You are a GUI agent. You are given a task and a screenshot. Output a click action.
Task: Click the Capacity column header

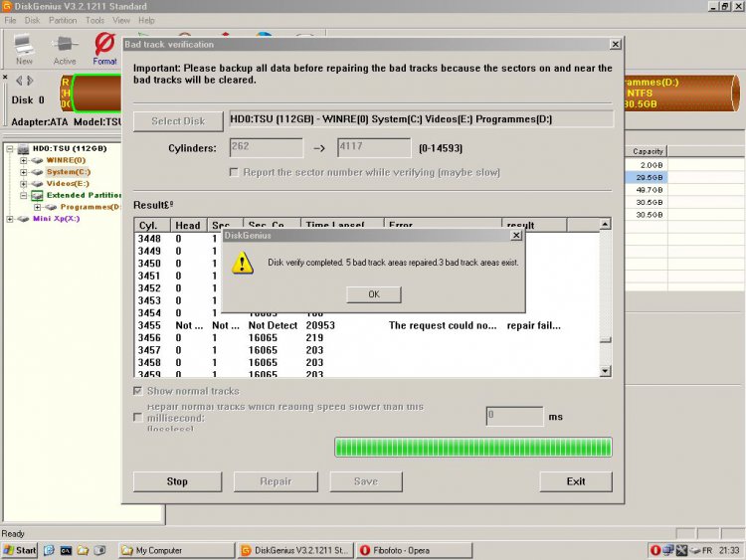(648, 151)
